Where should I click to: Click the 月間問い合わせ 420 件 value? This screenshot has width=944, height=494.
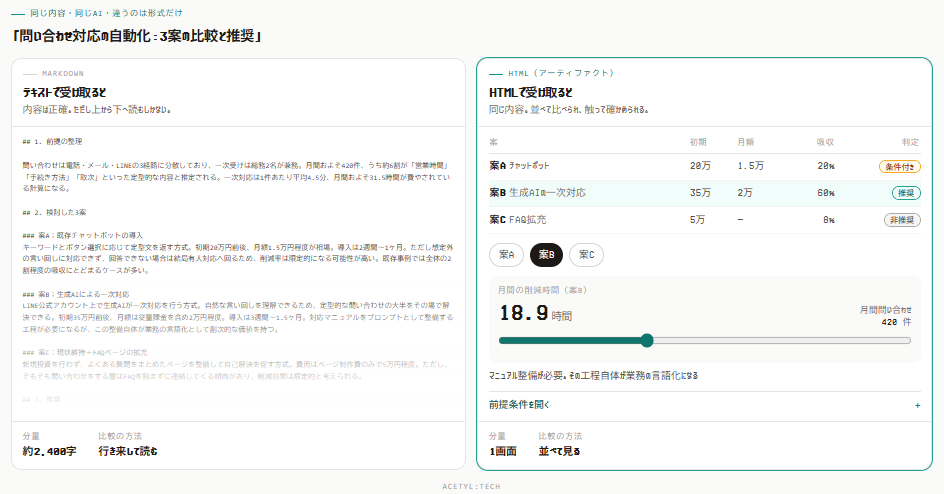(886, 316)
